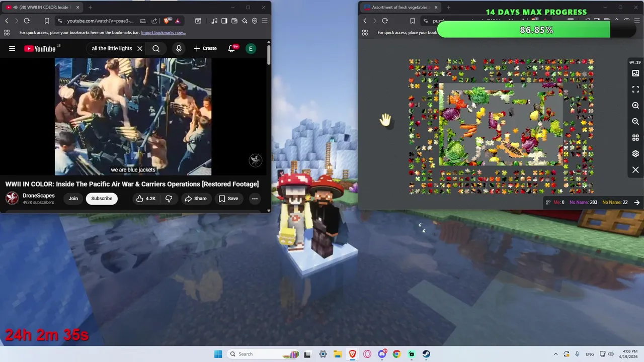Close the WWII IN COLOR tab
This screenshot has width=644, height=362.
click(x=77, y=8)
